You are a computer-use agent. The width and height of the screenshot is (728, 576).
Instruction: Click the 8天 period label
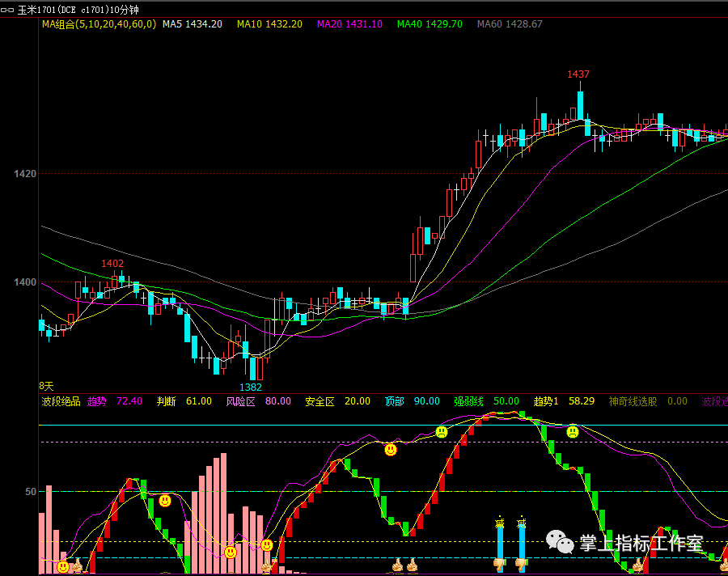click(46, 386)
